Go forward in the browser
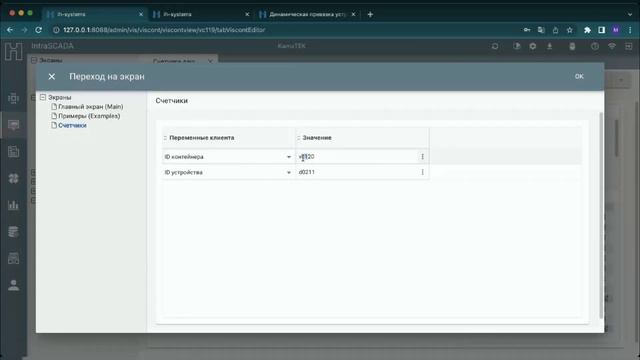The height and width of the screenshot is (360, 640). [x=24, y=30]
